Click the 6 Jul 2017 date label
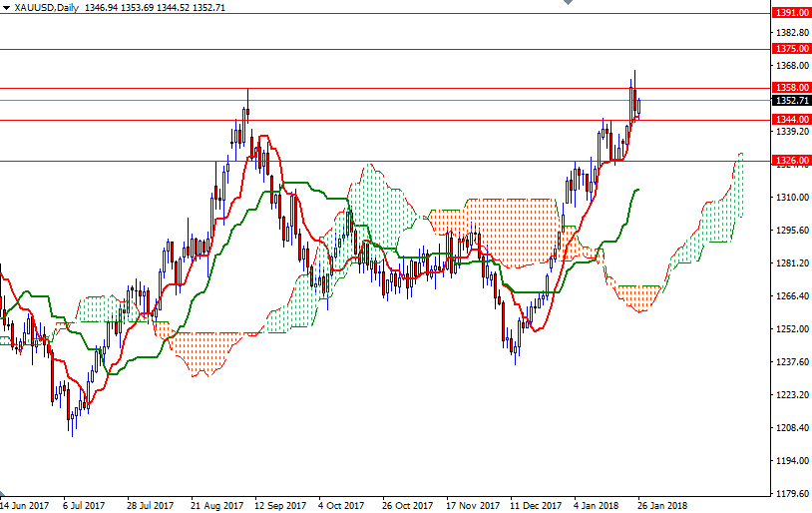Viewport: 812px width, 513px height. [85, 505]
